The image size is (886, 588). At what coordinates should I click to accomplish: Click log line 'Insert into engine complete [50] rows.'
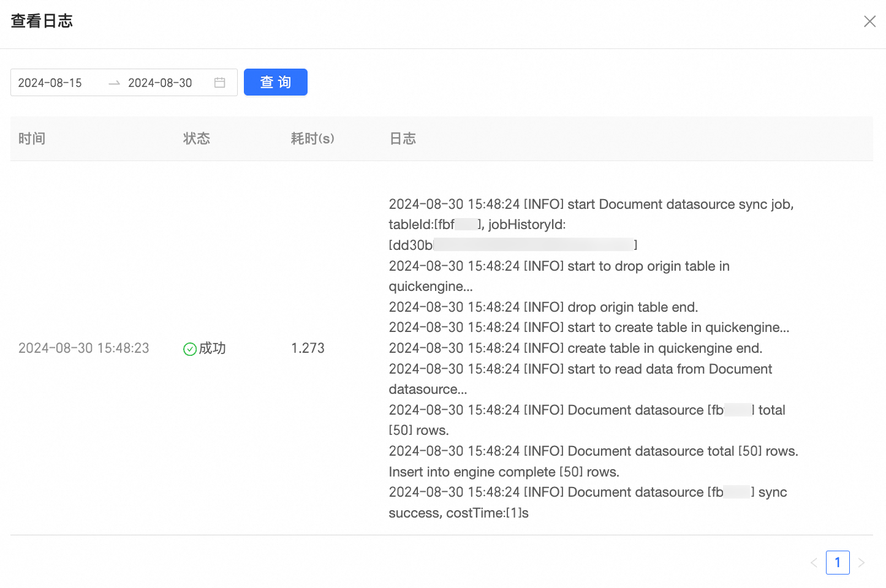point(504,472)
